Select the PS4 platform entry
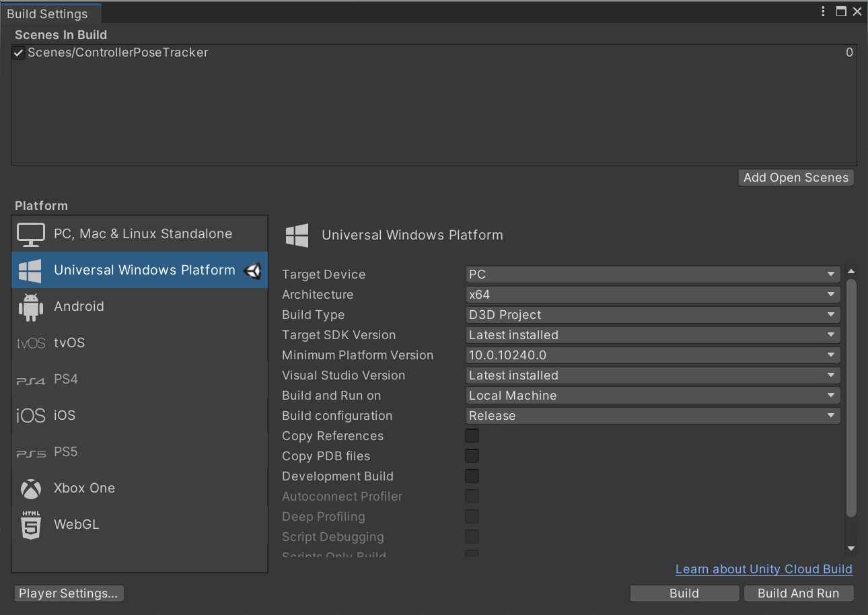The width and height of the screenshot is (868, 615). click(139, 379)
